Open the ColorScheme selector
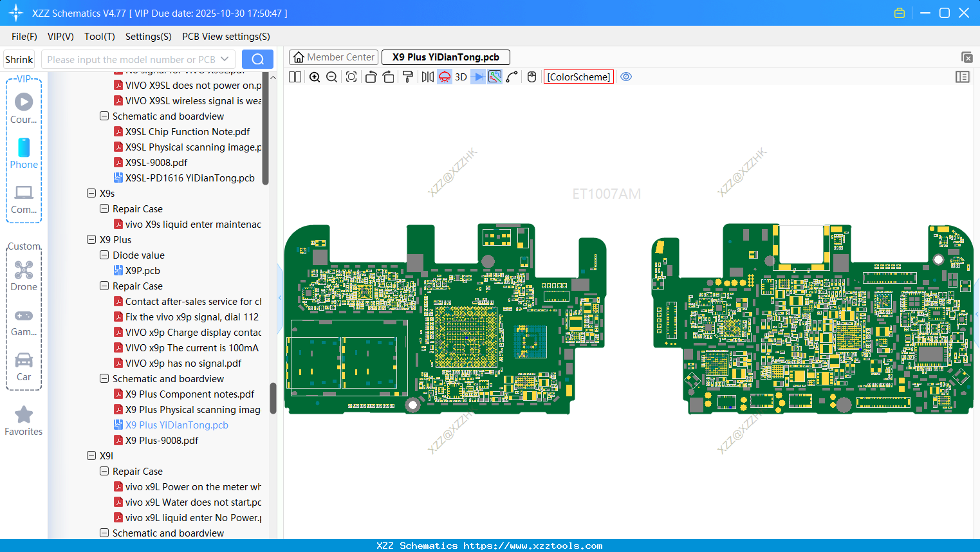This screenshot has width=980, height=552. pos(578,77)
